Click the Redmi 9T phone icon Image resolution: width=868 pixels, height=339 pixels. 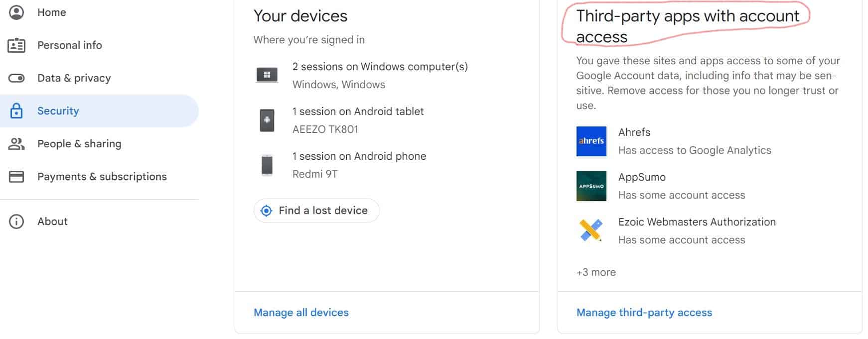point(267,165)
